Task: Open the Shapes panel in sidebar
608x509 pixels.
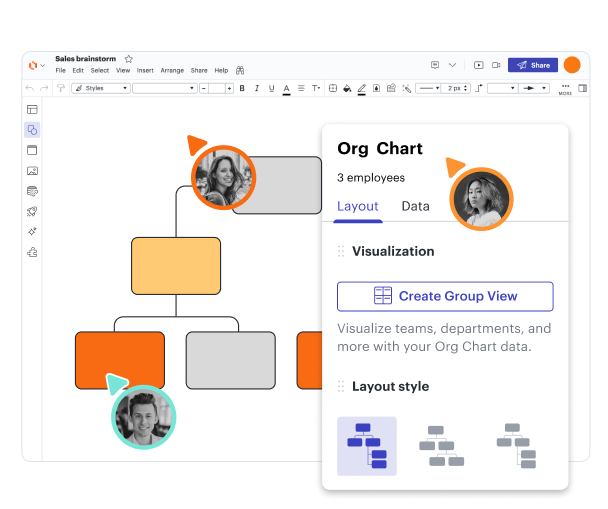Action: [x=32, y=130]
